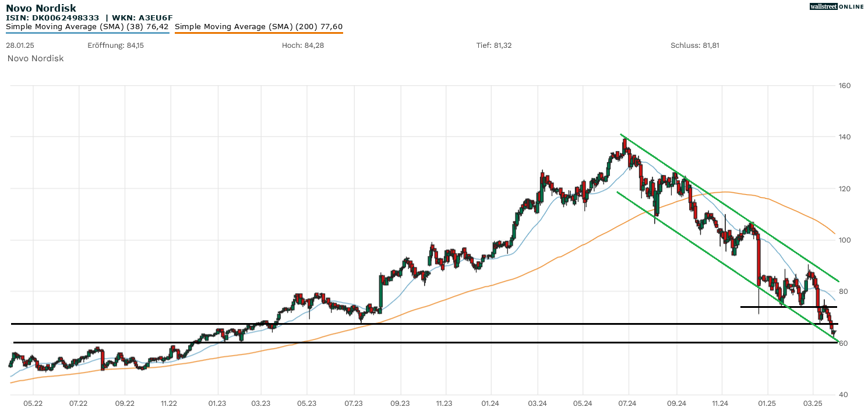Toggle the SMA (200) legend entry

point(259,26)
